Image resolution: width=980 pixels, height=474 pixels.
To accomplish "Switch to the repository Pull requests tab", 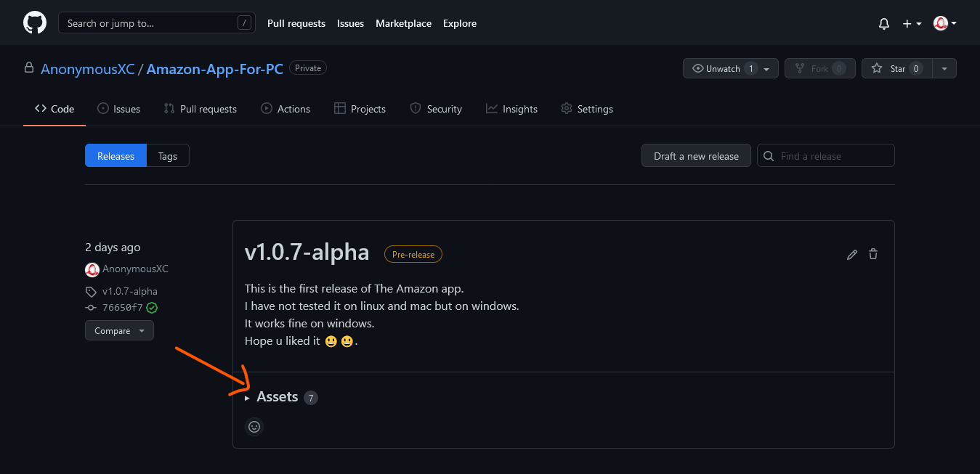I will 200,109.
